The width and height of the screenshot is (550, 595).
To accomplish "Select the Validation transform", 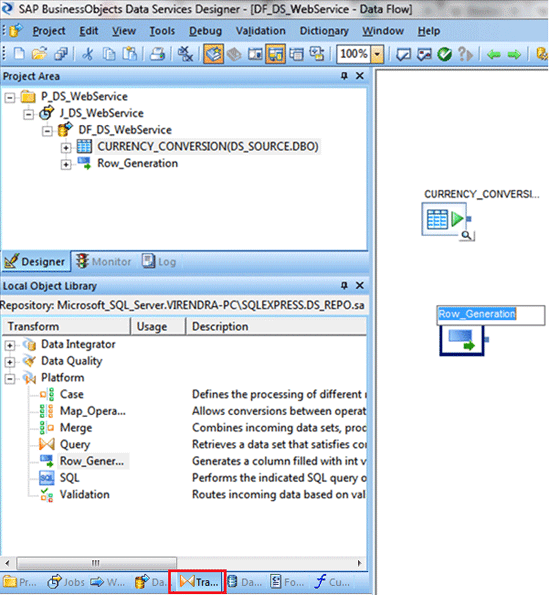I will coord(84,494).
